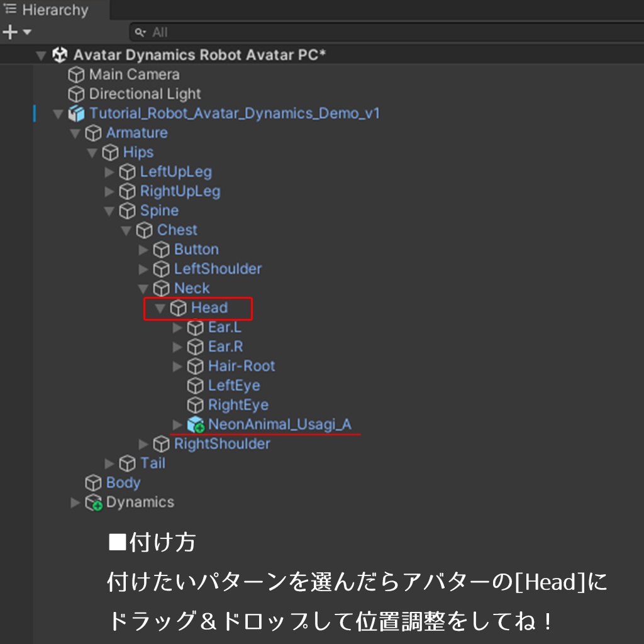Click the Hips cube icon
Screen dimensions: 644x644
tap(111, 152)
